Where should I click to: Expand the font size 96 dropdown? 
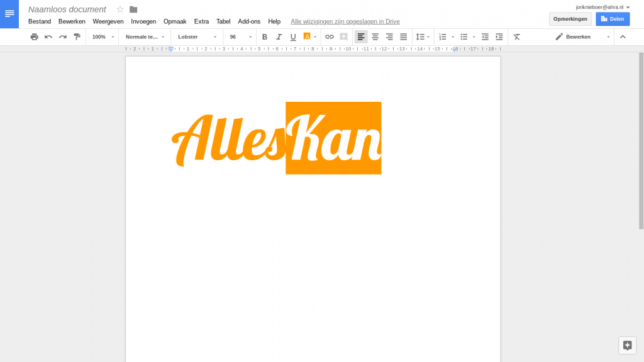tap(241, 37)
